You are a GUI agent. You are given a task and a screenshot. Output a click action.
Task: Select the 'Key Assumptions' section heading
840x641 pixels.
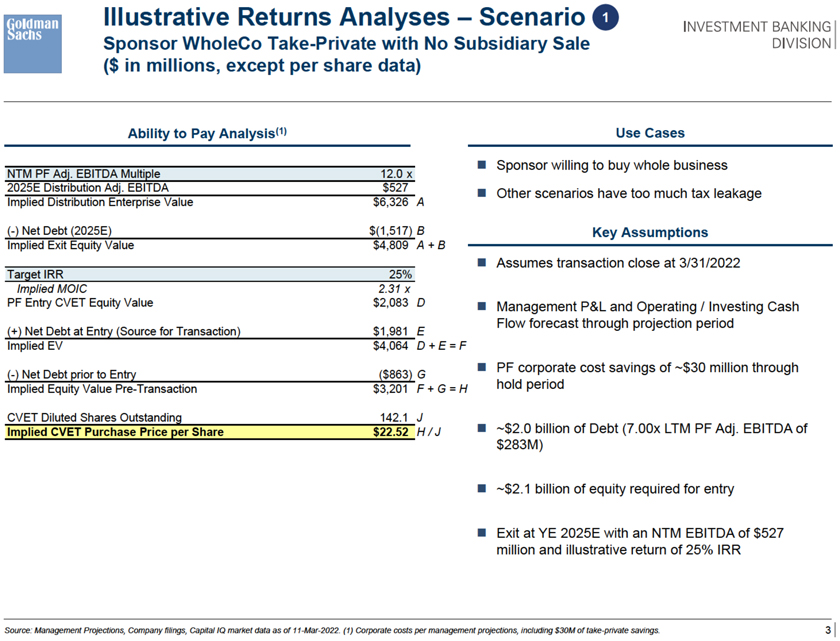tap(649, 232)
